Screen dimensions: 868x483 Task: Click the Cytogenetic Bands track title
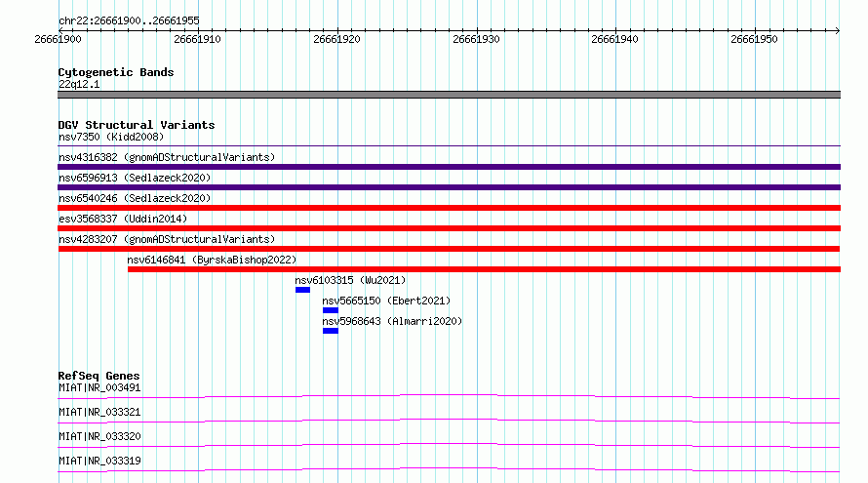pyautogui.click(x=116, y=72)
